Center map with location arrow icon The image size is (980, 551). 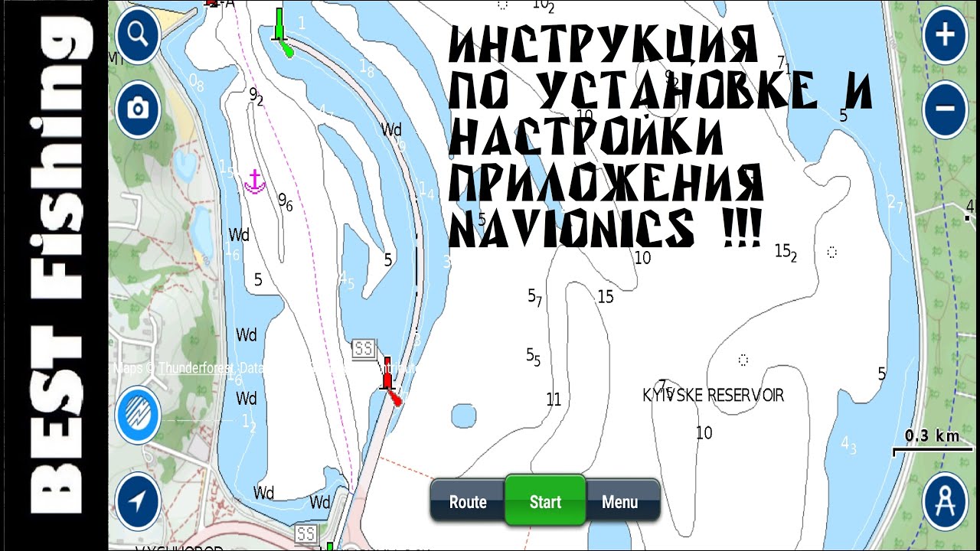138,502
